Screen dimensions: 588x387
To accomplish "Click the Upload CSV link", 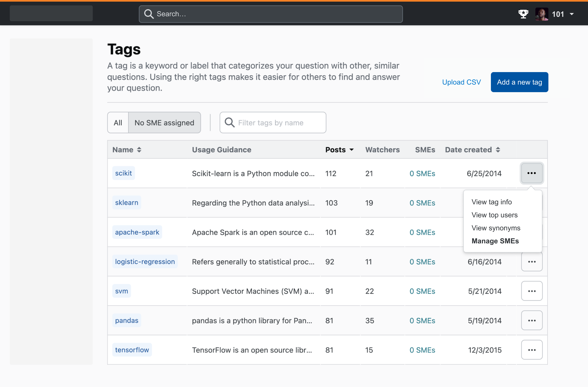I will coord(461,82).
